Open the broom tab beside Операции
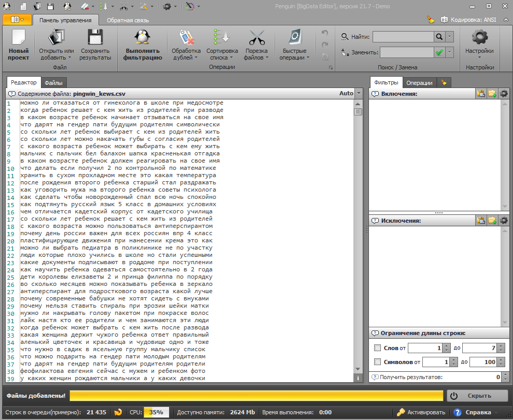 point(444,82)
